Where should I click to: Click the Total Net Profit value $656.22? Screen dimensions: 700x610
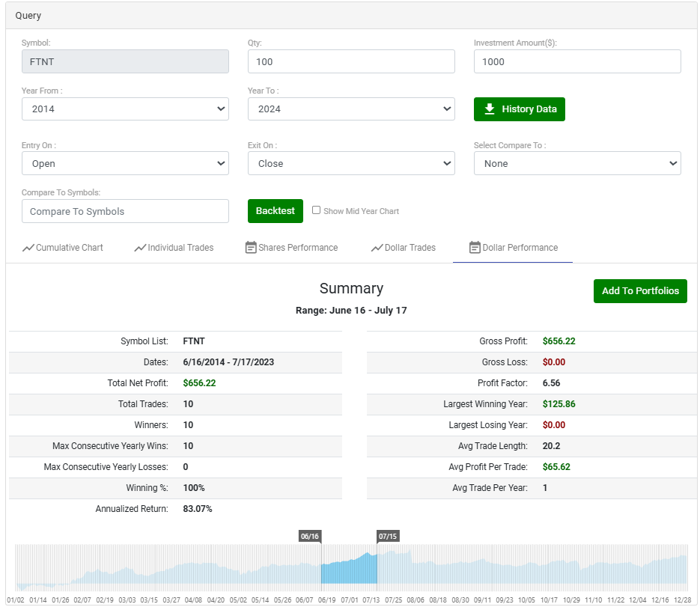pos(199,383)
